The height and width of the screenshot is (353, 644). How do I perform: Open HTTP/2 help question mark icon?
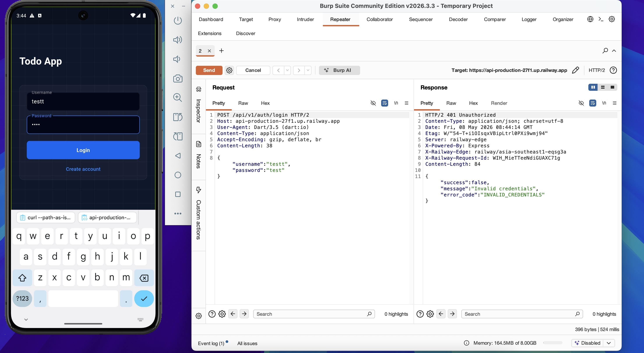613,70
